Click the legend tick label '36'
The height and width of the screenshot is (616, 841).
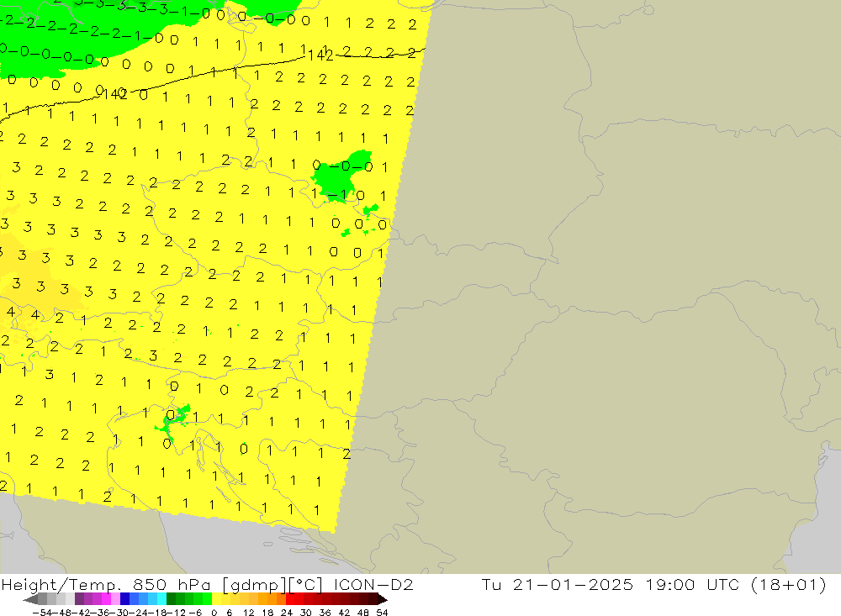325,613
